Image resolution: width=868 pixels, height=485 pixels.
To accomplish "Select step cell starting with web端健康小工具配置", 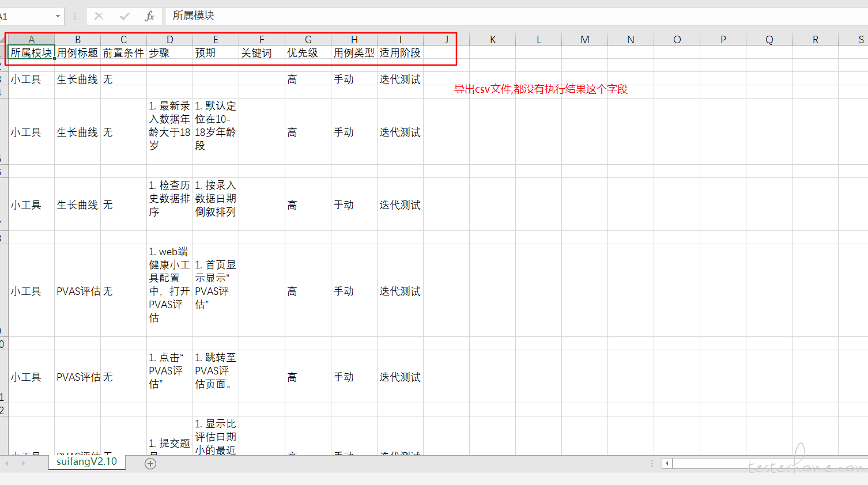I will [170, 290].
